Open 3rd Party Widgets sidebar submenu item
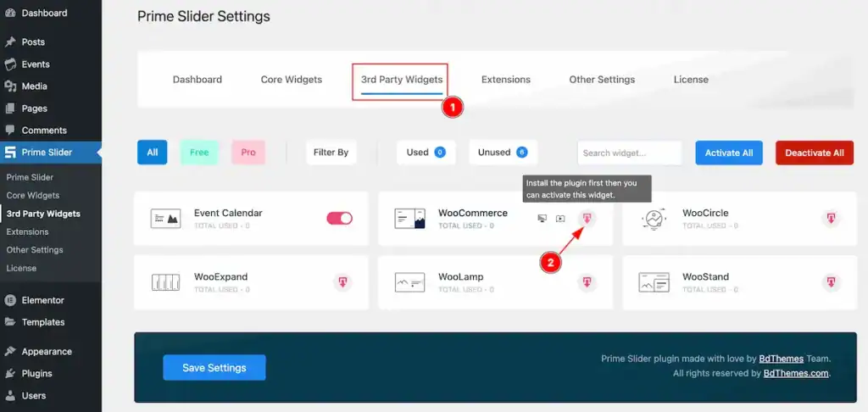 click(43, 214)
